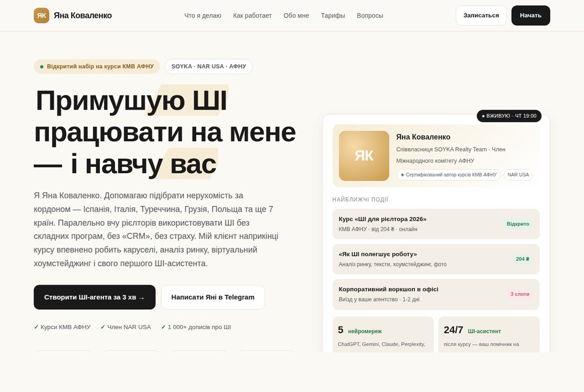
Task: Click the 3 слоти badge
Action: [520, 294]
